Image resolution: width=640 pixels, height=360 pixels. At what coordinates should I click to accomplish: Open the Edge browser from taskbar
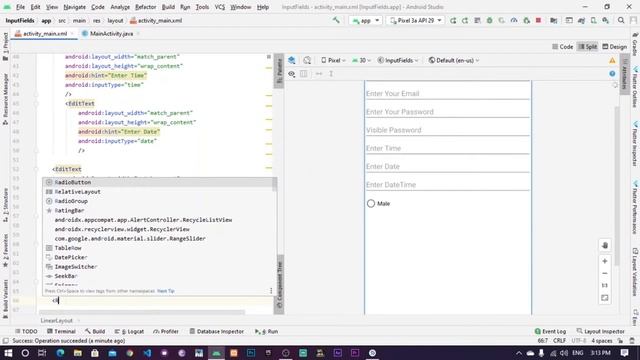click(60, 353)
